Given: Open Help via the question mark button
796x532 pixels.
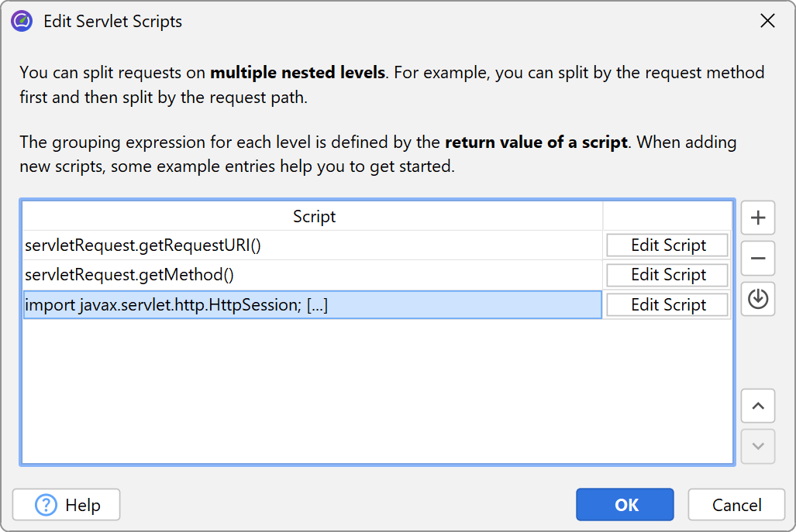Looking at the screenshot, I should click(x=67, y=505).
